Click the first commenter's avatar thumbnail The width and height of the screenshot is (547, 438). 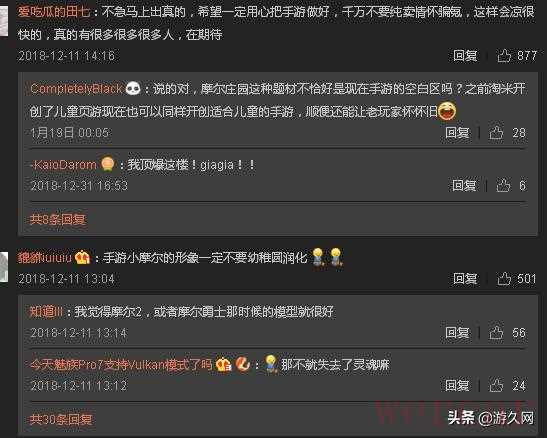click(4, 21)
